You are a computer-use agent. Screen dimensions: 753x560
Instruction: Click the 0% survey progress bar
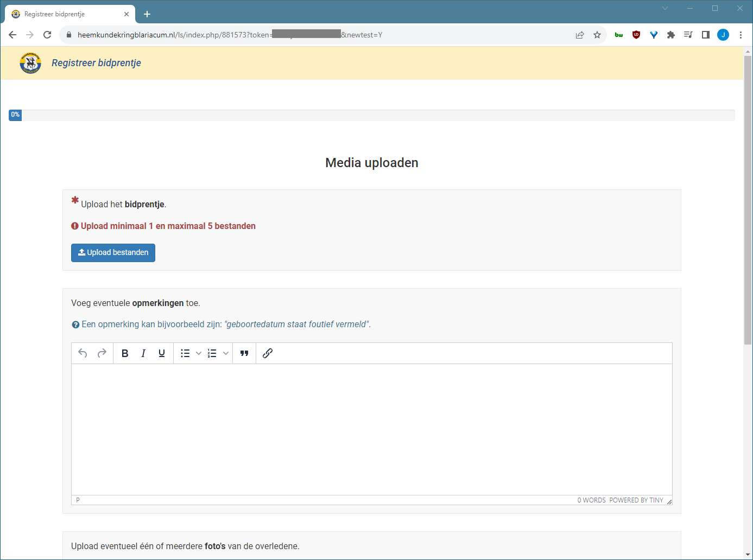[x=371, y=115]
